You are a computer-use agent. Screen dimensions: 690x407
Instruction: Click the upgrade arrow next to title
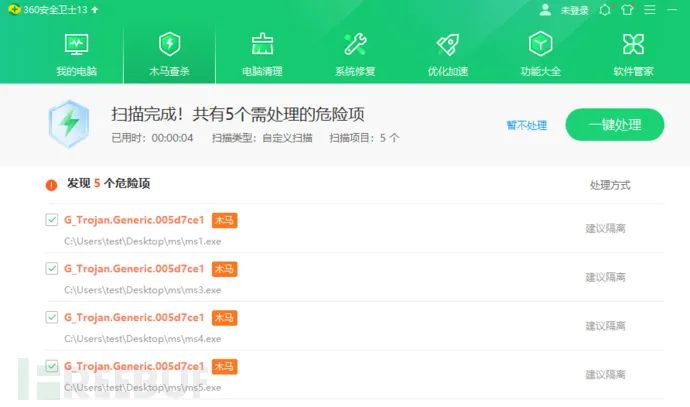[95, 9]
